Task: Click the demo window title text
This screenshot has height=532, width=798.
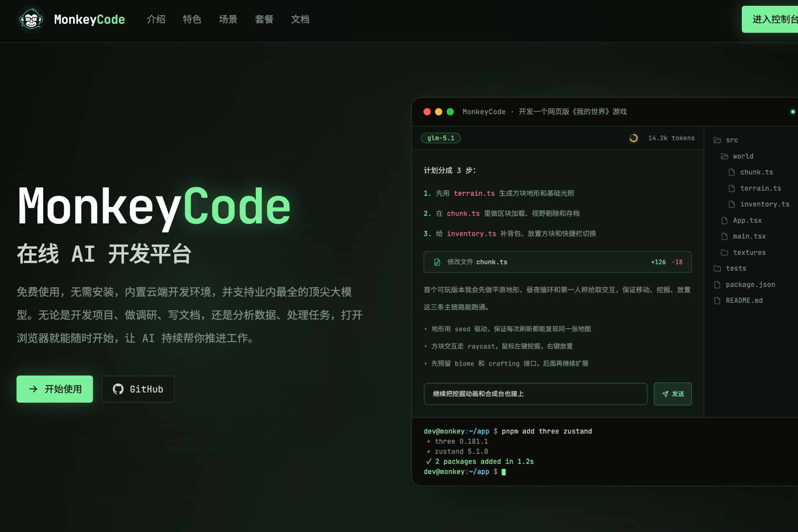Action: pyautogui.click(x=545, y=111)
